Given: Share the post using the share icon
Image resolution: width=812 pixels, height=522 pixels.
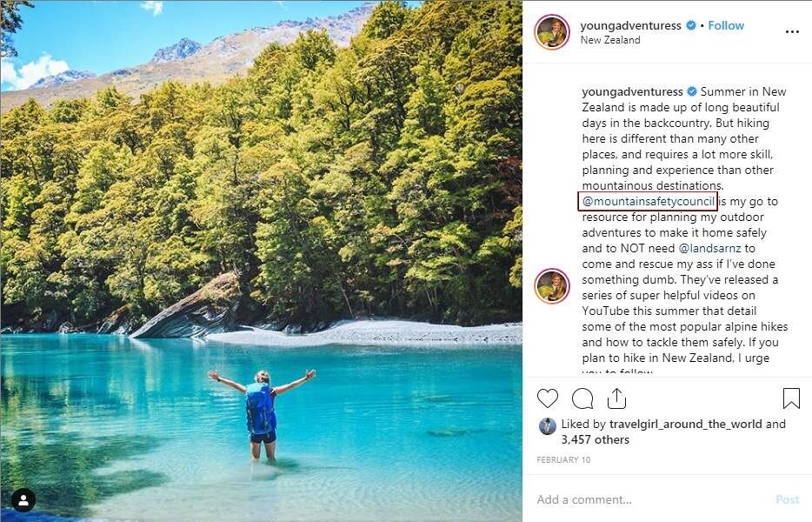Looking at the screenshot, I should (x=616, y=398).
